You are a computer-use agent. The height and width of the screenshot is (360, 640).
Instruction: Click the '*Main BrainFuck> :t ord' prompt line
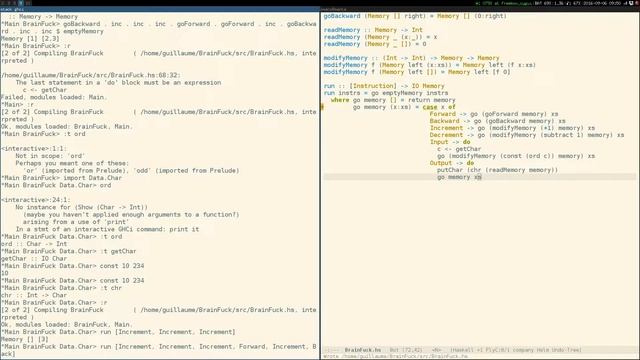[43, 134]
